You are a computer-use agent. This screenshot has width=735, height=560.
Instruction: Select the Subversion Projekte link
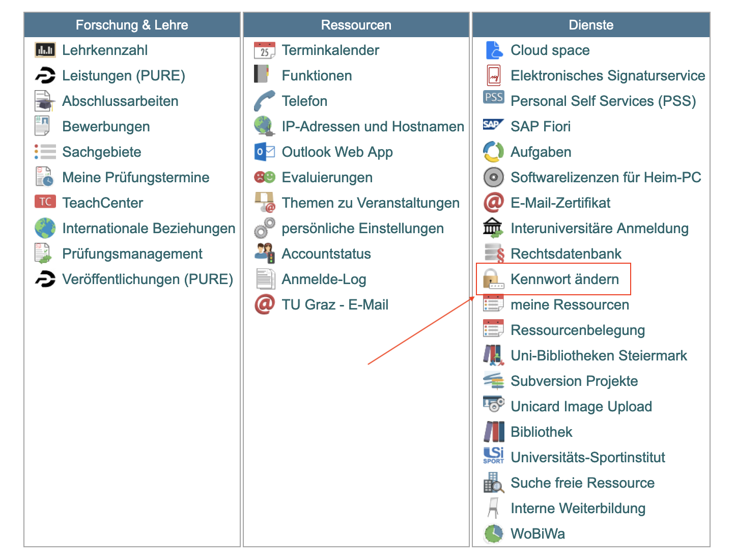click(574, 381)
